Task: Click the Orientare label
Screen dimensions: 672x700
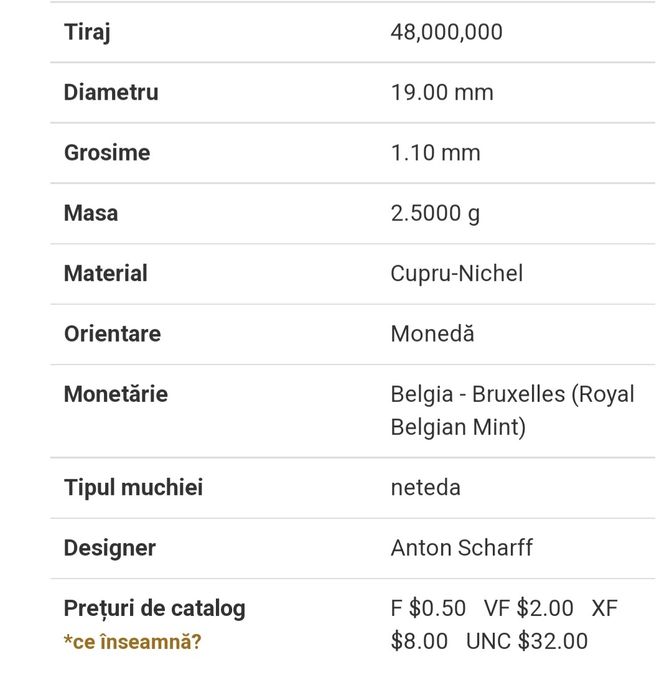Action: 112,333
